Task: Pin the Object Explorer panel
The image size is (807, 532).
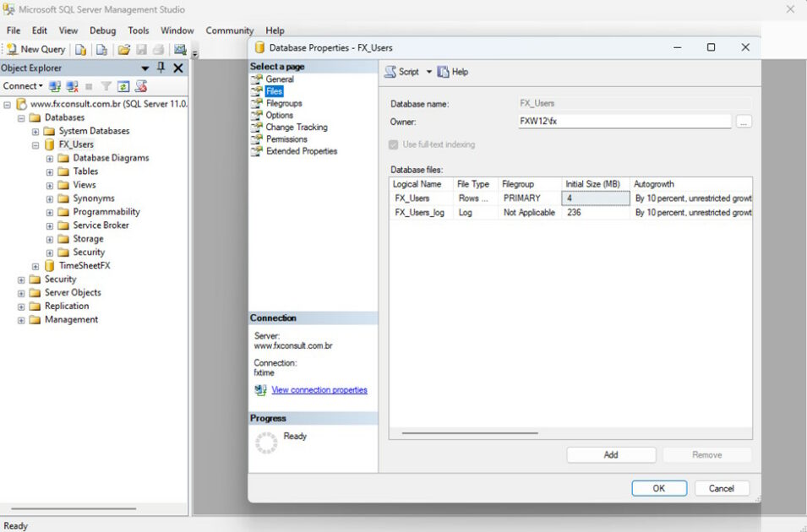Action: pyautogui.click(x=161, y=68)
